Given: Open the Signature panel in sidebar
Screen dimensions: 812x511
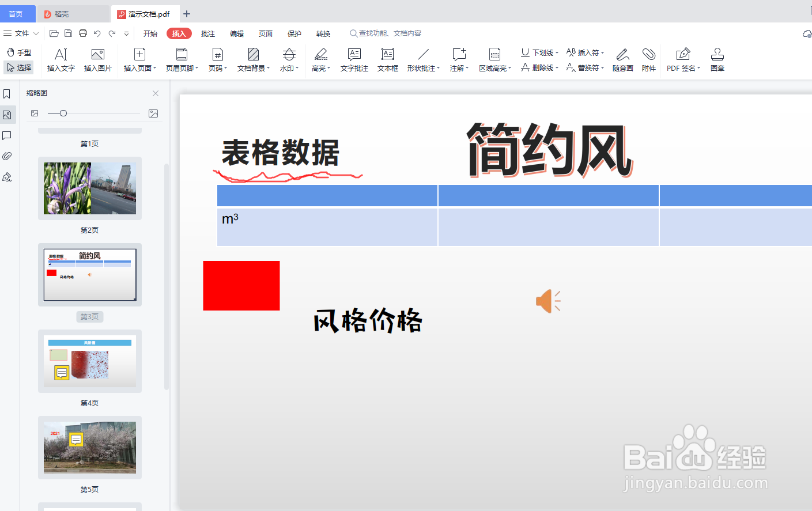Looking at the screenshot, I should point(7,177).
